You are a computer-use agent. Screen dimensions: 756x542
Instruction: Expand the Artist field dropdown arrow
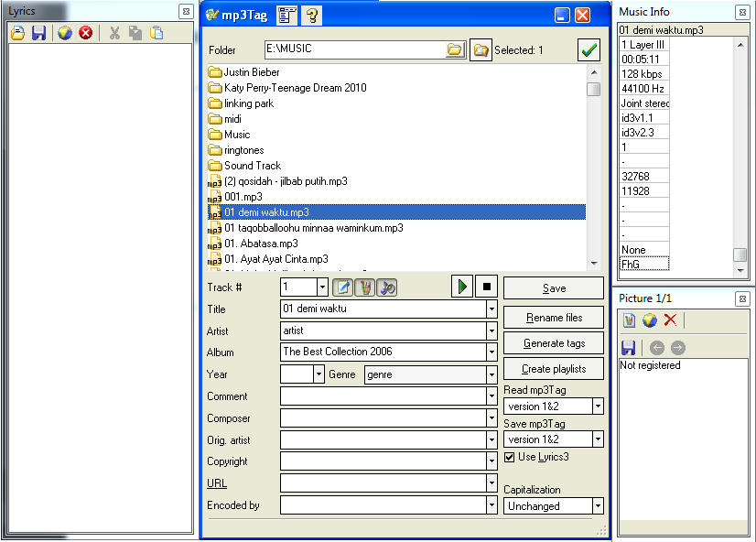click(x=491, y=331)
